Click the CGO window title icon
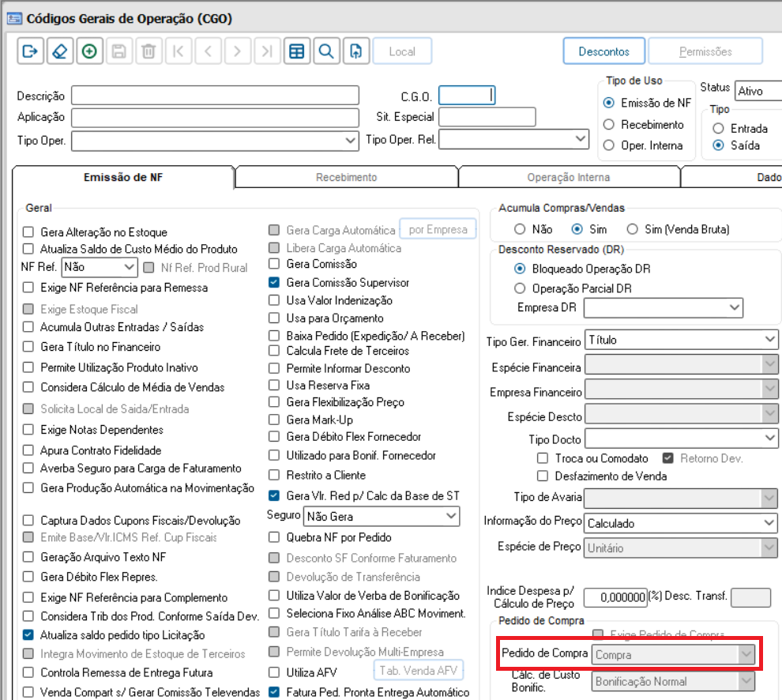 (14, 18)
